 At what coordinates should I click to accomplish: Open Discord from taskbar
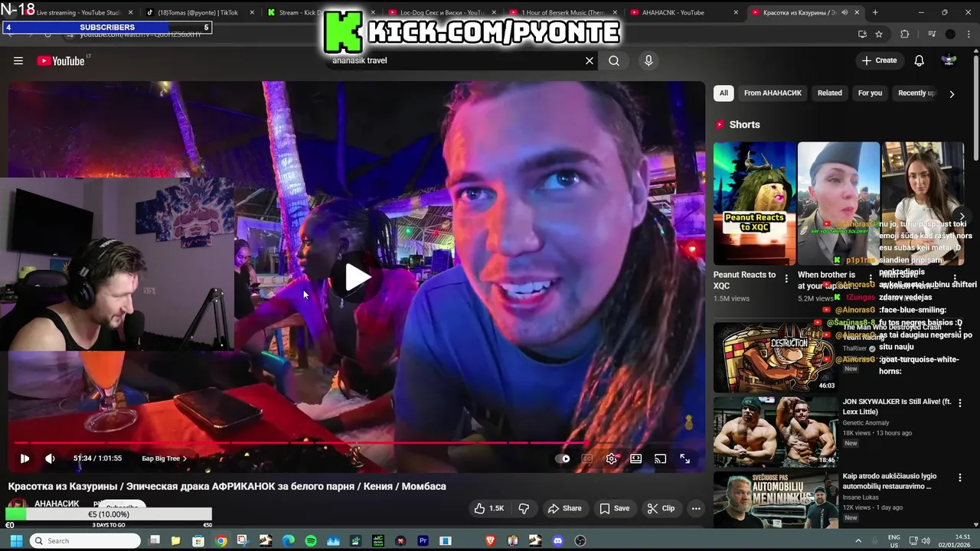tap(557, 540)
